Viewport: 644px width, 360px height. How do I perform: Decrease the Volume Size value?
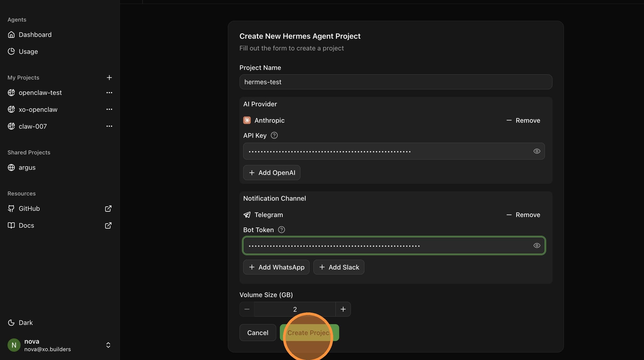(247, 309)
